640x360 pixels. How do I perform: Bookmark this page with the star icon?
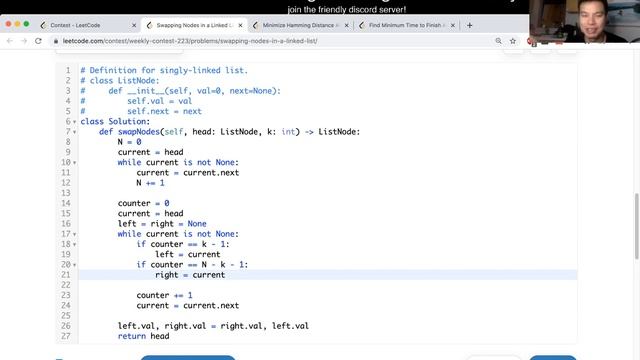coord(513,41)
